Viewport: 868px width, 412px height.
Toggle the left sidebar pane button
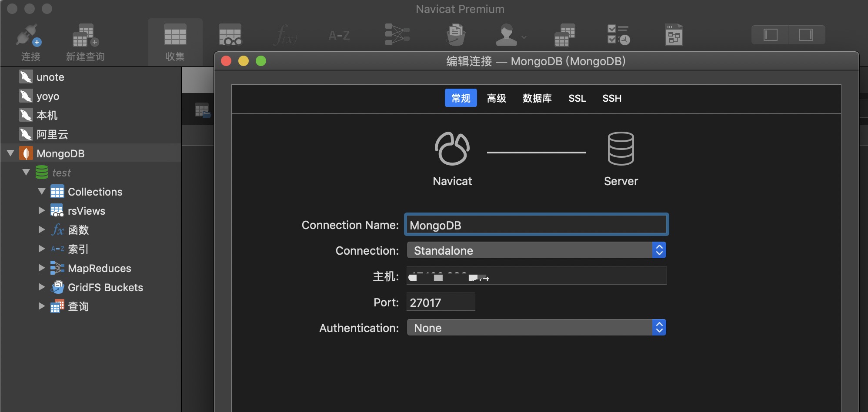point(770,35)
